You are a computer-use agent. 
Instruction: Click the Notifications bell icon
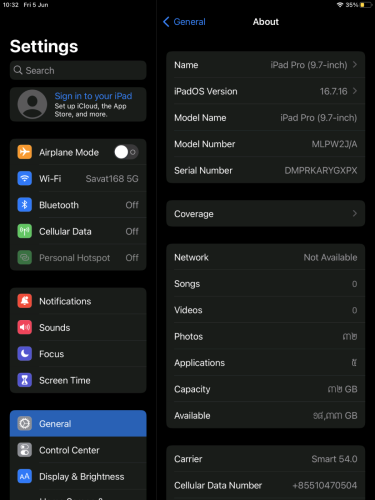[x=25, y=301]
